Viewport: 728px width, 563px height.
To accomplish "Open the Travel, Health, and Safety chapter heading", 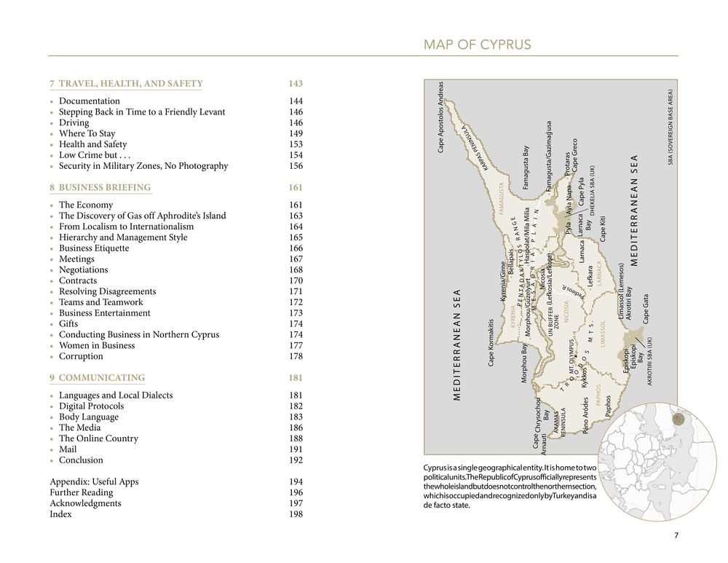I will 126,84.
